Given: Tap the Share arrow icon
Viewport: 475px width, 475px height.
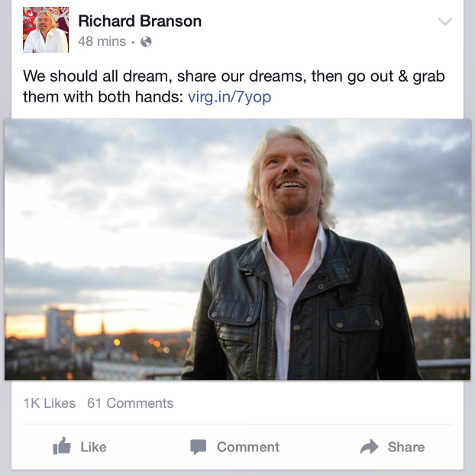Looking at the screenshot, I should (x=369, y=447).
